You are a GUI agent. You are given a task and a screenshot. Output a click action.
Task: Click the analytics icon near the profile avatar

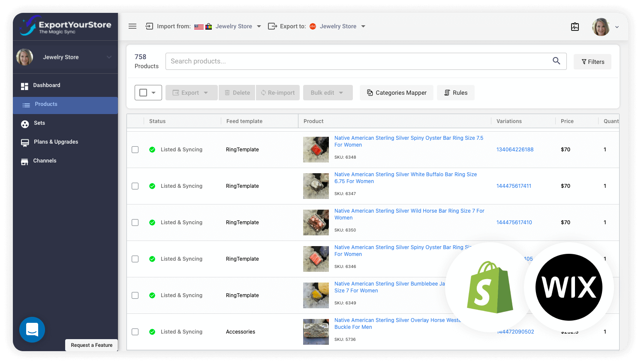(x=575, y=27)
